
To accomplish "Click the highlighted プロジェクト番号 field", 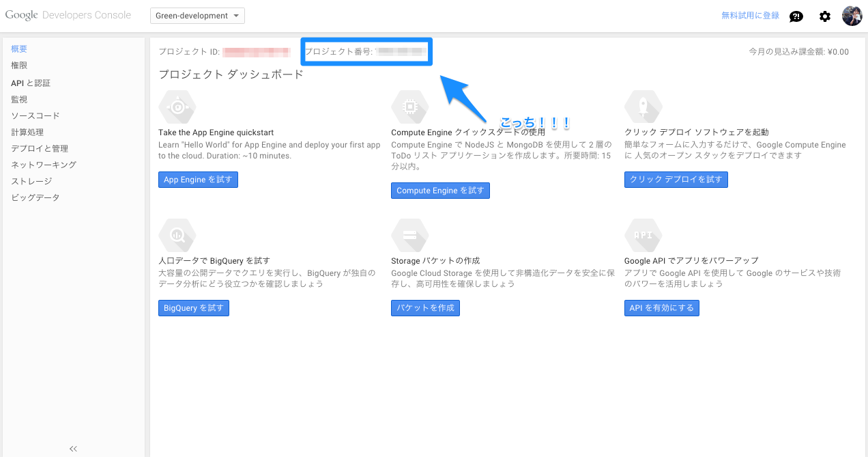I will (x=366, y=51).
